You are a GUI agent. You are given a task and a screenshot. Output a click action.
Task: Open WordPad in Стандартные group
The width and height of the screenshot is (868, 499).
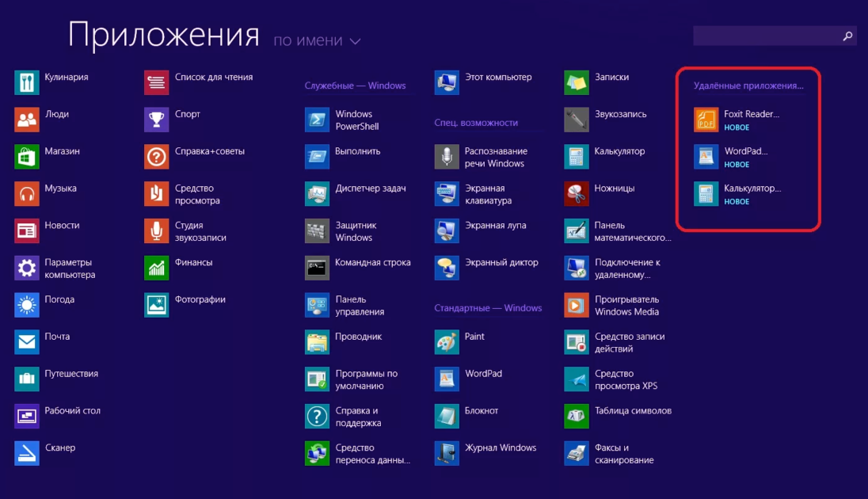coord(447,379)
